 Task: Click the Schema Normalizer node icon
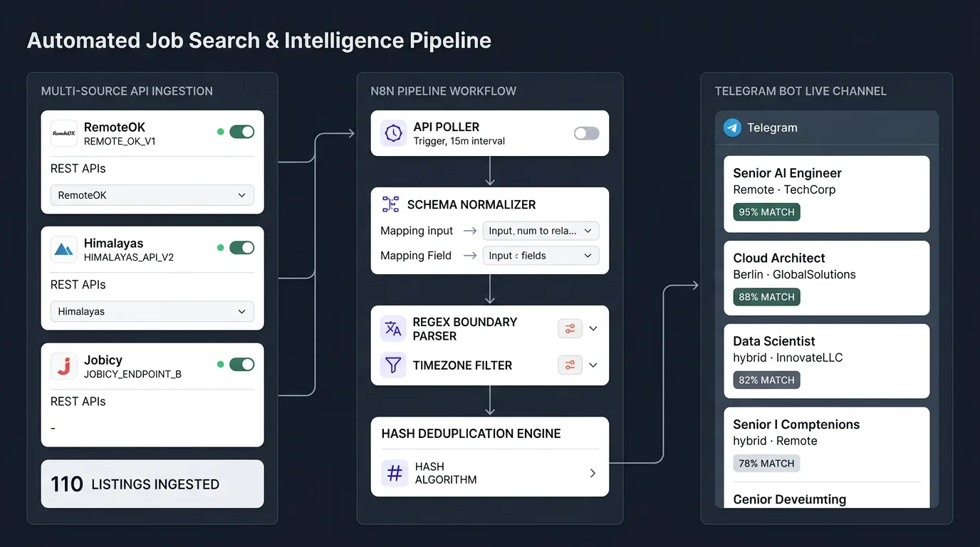pos(390,204)
